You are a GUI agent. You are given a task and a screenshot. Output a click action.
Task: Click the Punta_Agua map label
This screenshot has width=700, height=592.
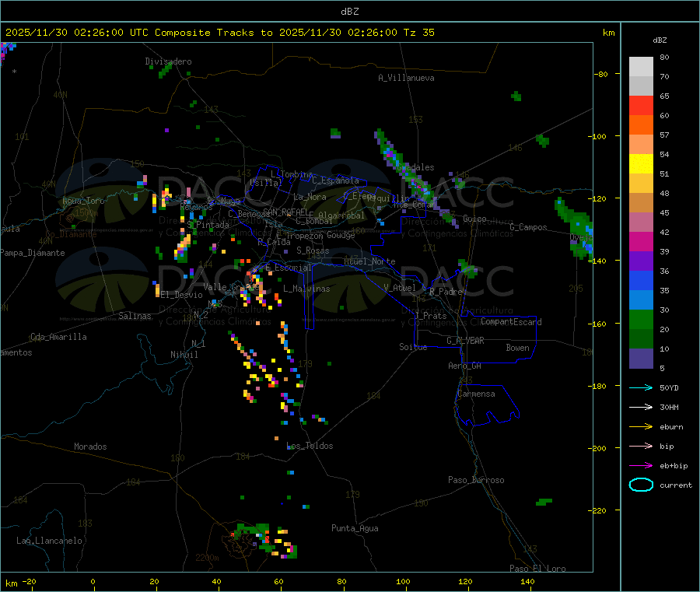coord(355,528)
